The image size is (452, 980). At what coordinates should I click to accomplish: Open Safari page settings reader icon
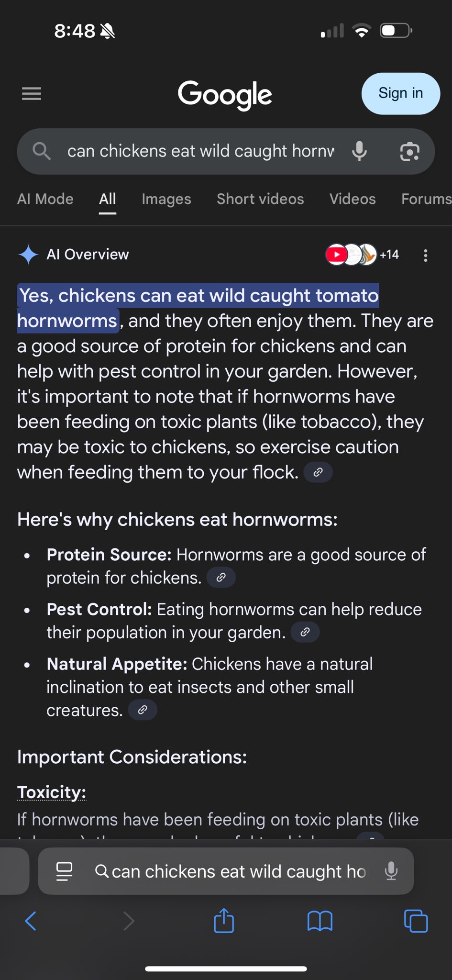(x=64, y=871)
